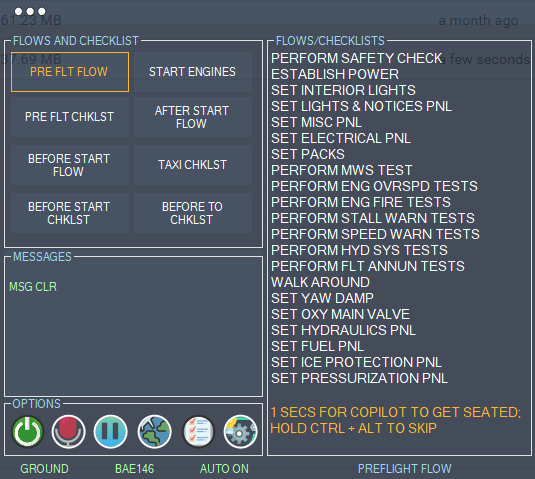Click the green power icon in Options

click(28, 432)
